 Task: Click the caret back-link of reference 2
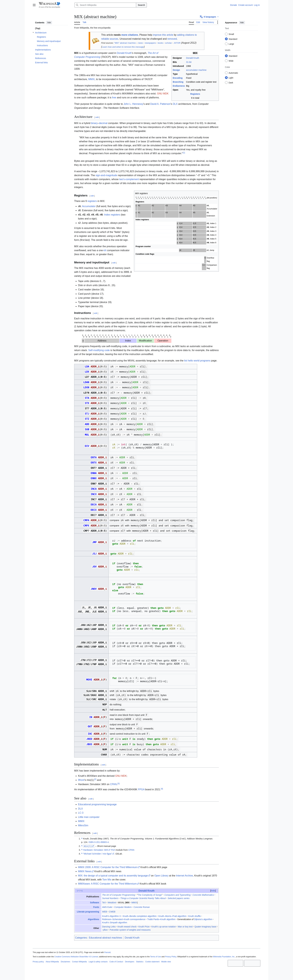[x=82, y=846]
